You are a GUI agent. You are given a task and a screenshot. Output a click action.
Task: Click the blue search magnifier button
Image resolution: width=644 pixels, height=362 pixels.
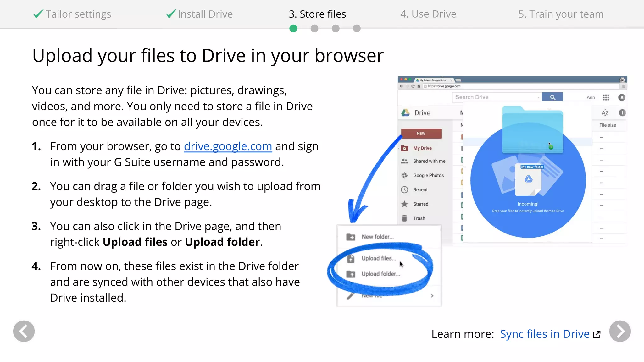552,97
